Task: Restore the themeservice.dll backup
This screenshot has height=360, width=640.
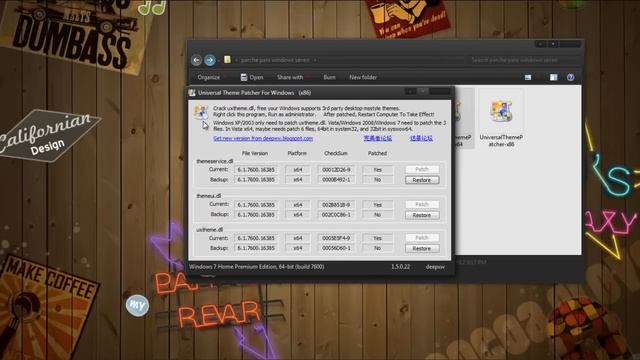Action: pyautogui.click(x=422, y=180)
